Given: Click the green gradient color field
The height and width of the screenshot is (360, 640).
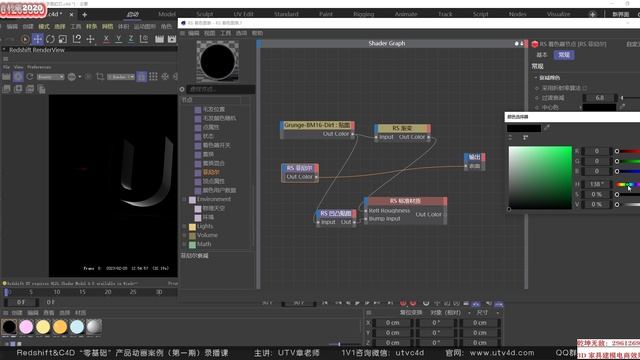Looking at the screenshot, I should coord(540,178).
